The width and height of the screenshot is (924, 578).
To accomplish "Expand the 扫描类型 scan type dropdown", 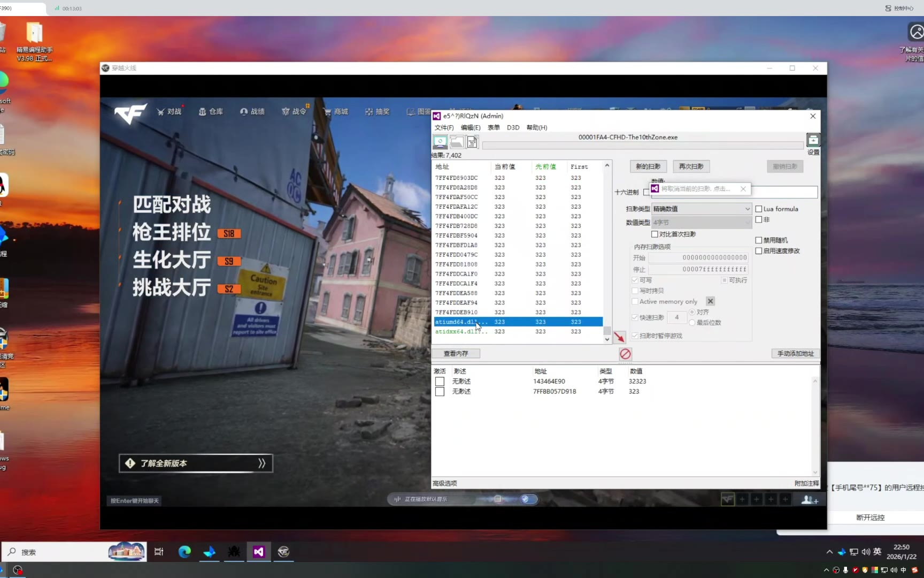I will click(701, 209).
